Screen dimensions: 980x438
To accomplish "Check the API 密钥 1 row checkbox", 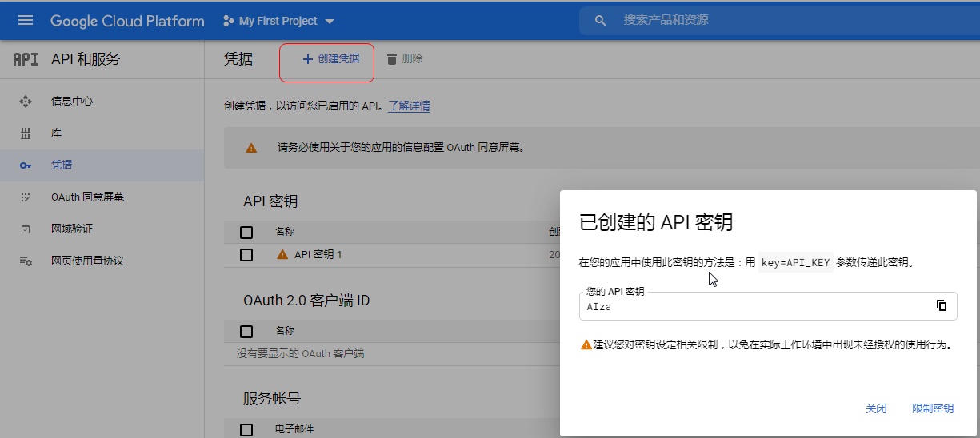I will point(246,255).
